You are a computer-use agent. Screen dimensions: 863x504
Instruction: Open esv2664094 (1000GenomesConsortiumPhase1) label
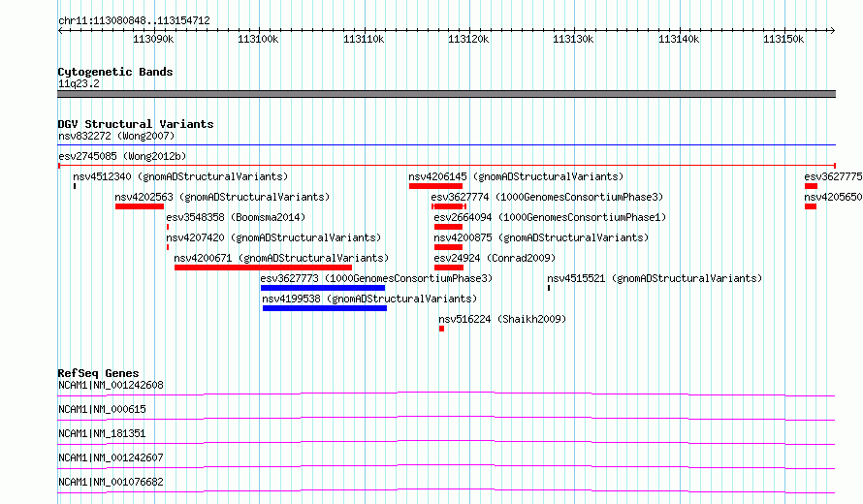pos(550,217)
